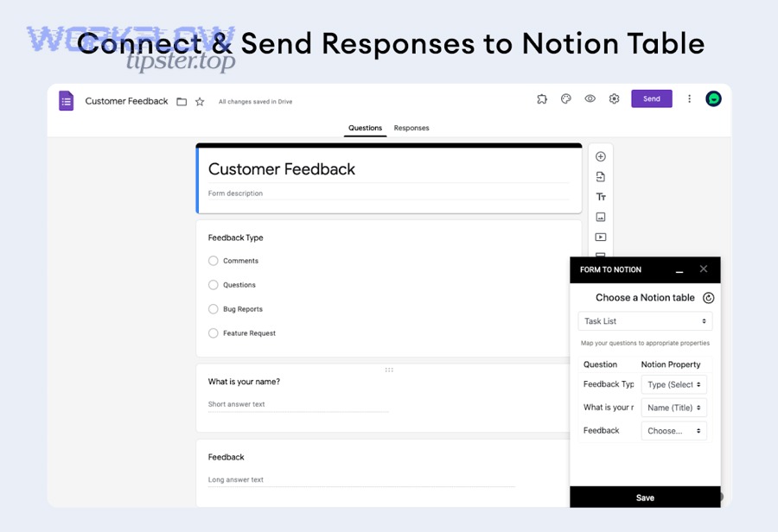Refresh the Notion table list icon
Viewport: 778px width, 532px height.
709,298
